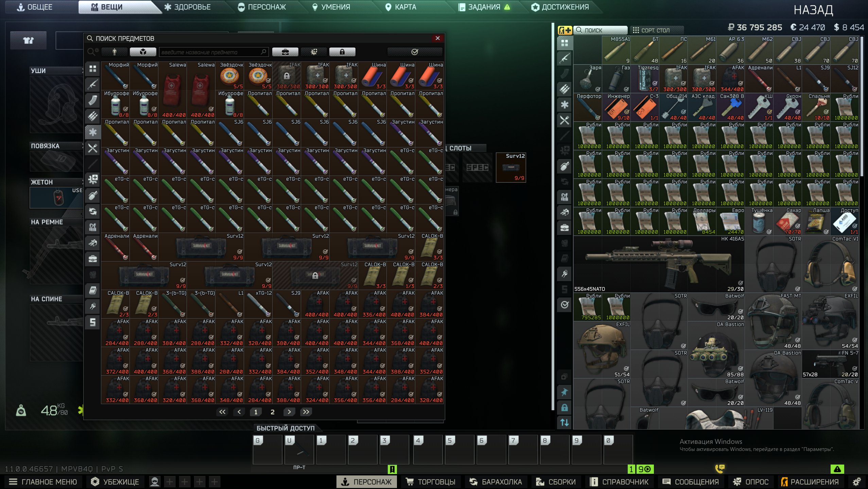Filter stash by keys icon
868x489 pixels.
[565, 274]
